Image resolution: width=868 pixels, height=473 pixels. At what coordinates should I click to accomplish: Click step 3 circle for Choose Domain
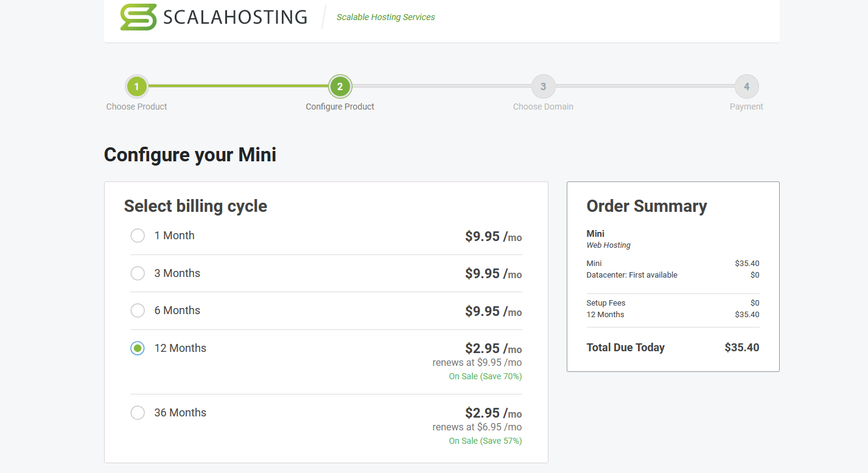(543, 86)
